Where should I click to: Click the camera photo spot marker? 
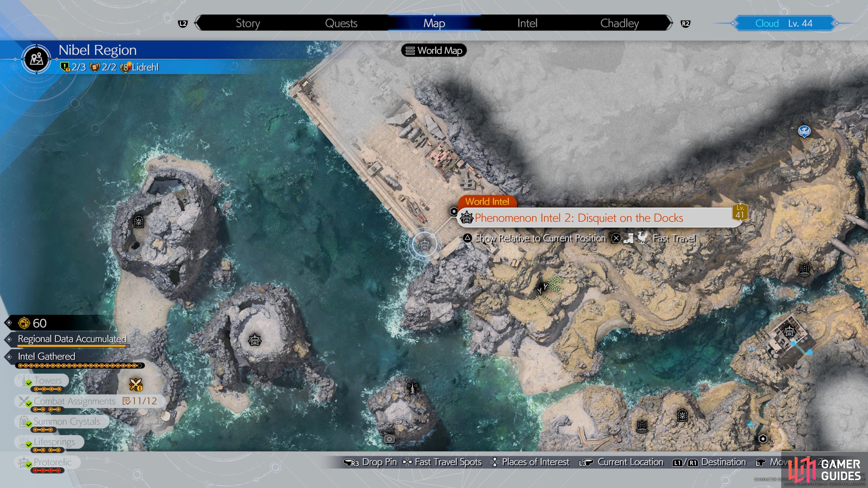[x=389, y=439]
